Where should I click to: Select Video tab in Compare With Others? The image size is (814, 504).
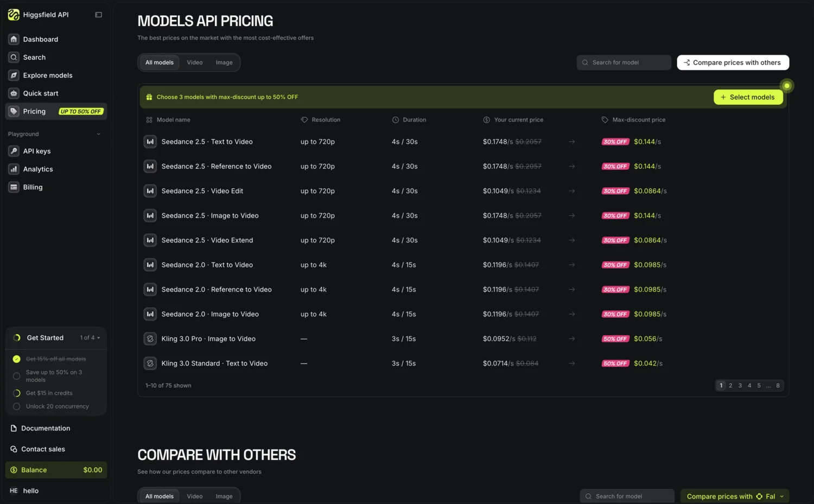pyautogui.click(x=195, y=496)
